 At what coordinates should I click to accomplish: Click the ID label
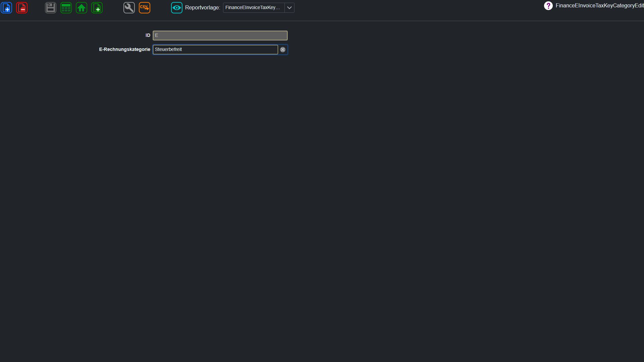[148, 36]
